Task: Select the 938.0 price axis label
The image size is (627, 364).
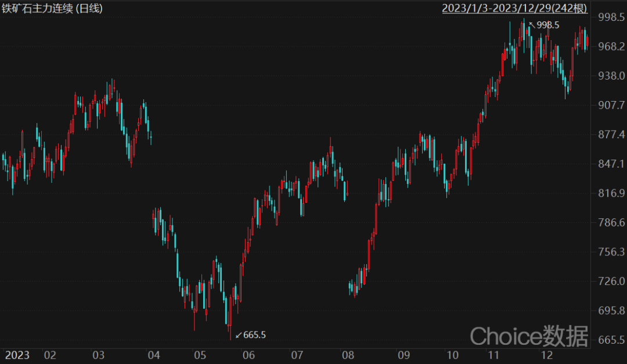Action: (611, 75)
